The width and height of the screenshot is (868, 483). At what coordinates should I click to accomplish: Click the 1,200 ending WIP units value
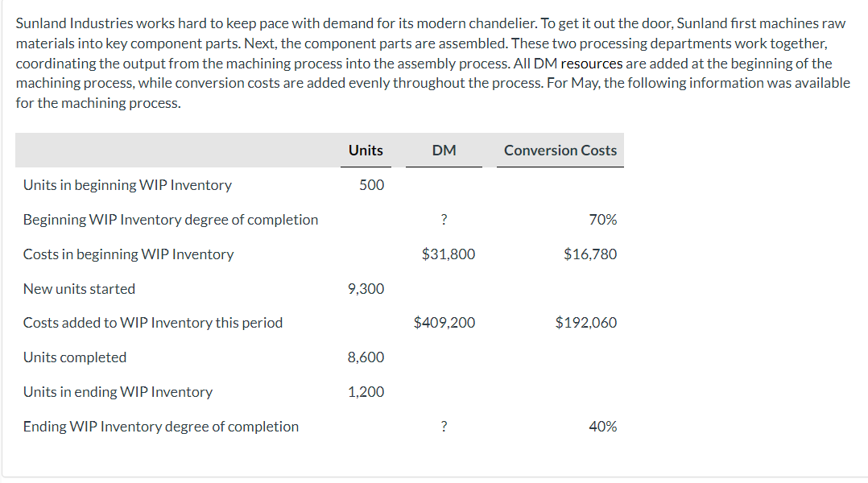[366, 392]
